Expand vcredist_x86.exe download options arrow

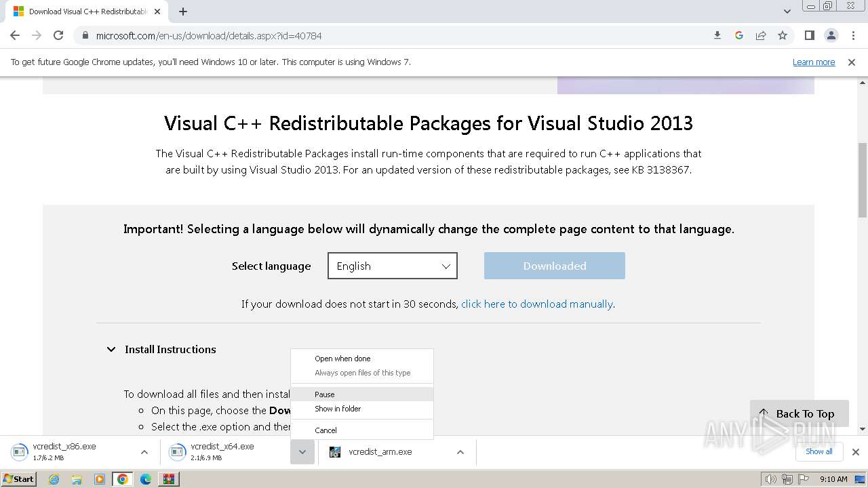pyautogui.click(x=144, y=452)
